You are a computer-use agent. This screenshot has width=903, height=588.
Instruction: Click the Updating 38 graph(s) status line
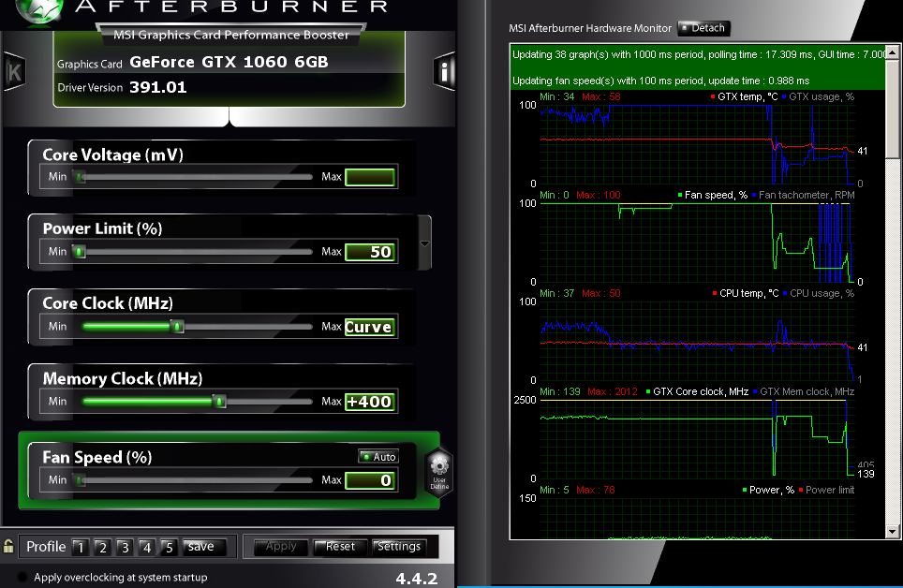[x=699, y=54]
